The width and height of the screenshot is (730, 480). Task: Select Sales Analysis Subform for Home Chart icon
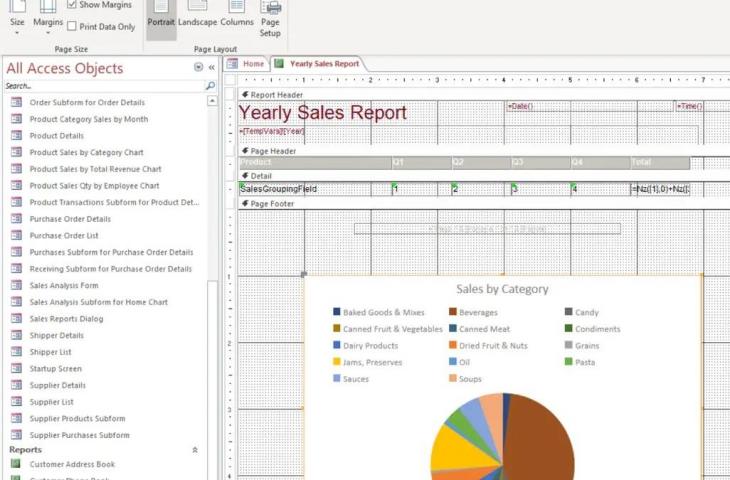tap(16, 302)
